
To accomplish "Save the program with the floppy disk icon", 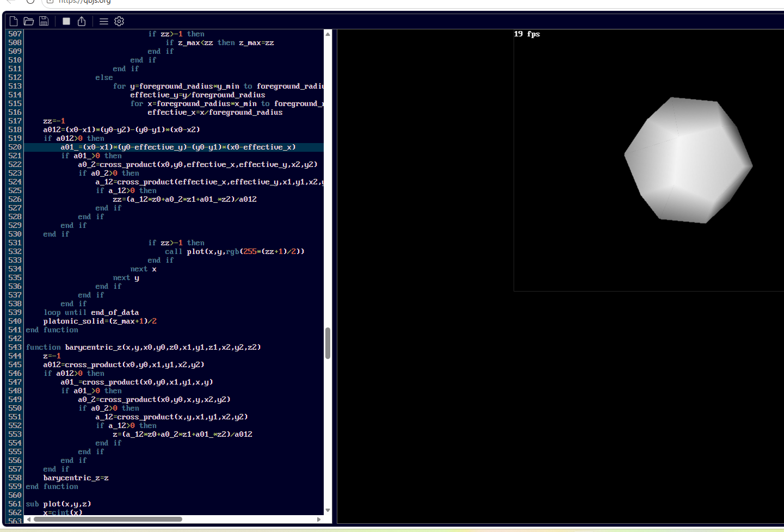I will [44, 21].
